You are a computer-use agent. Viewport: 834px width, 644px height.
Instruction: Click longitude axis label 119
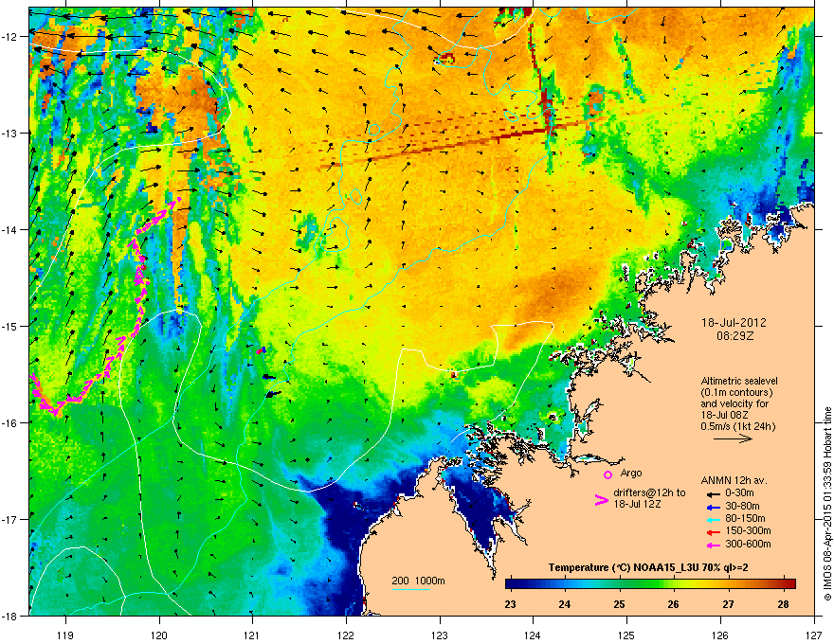pyautogui.click(x=65, y=635)
